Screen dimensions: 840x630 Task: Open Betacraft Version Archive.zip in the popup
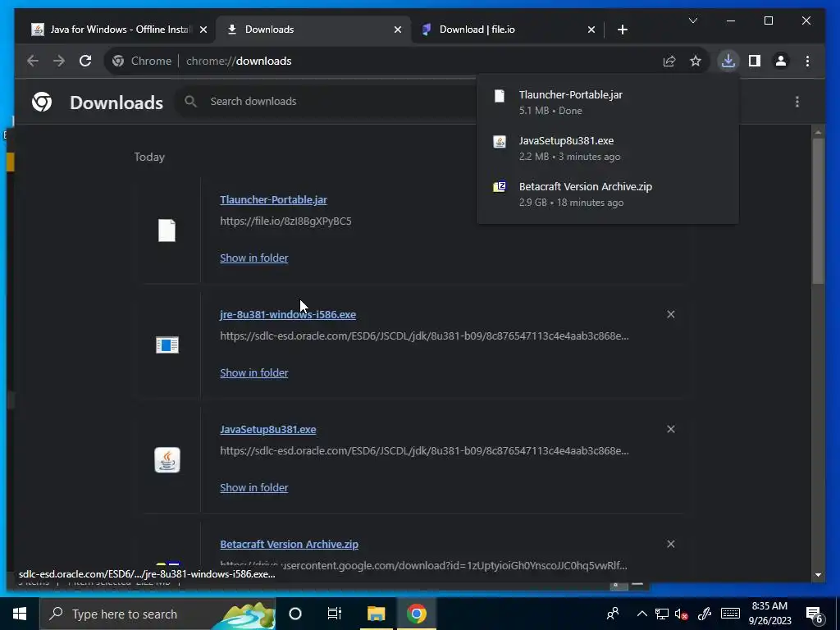[x=608, y=194]
